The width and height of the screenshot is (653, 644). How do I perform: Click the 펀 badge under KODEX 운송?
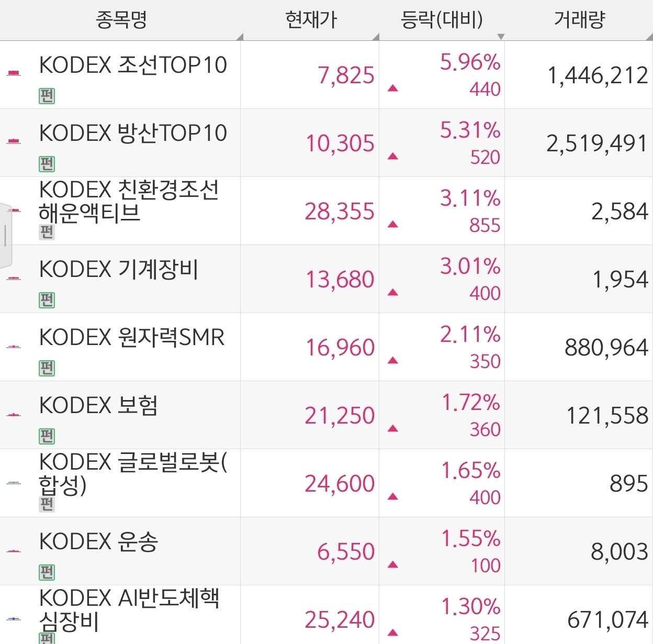coord(47,572)
